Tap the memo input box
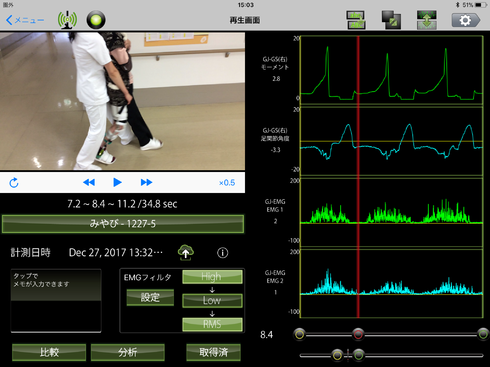Viewport: 490px width, 367px height. [56, 301]
